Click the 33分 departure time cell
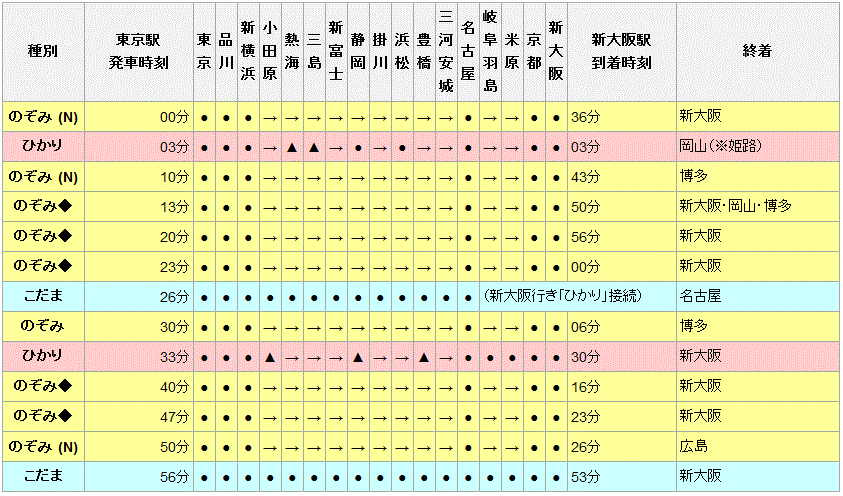843x496 pixels. point(139,357)
